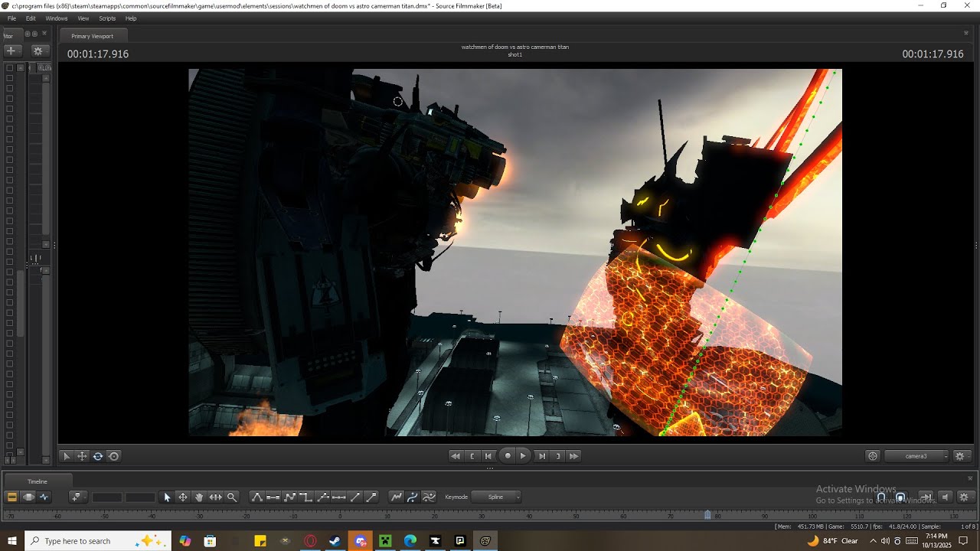Switch to Graph Editor mode icon

[x=44, y=497]
